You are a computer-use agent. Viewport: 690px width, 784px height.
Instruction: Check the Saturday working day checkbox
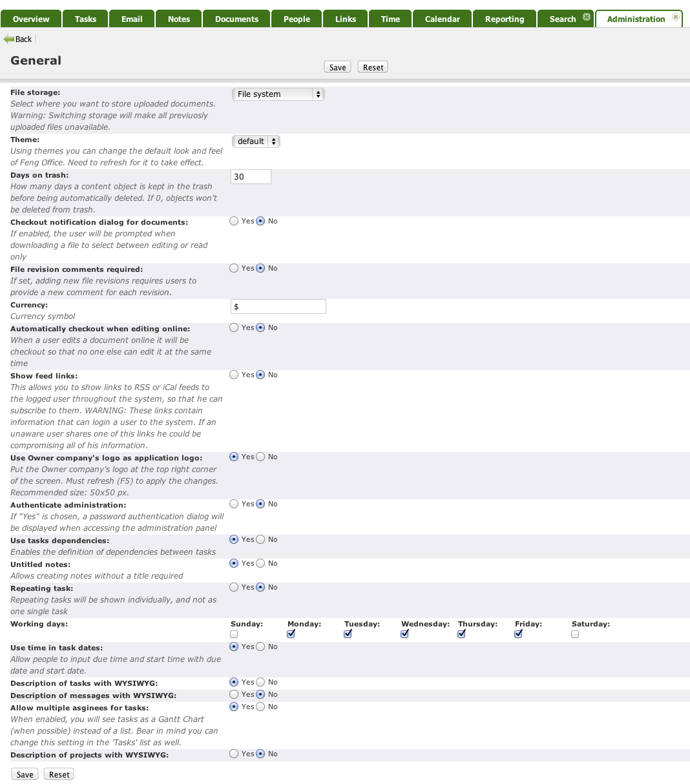[x=575, y=634]
